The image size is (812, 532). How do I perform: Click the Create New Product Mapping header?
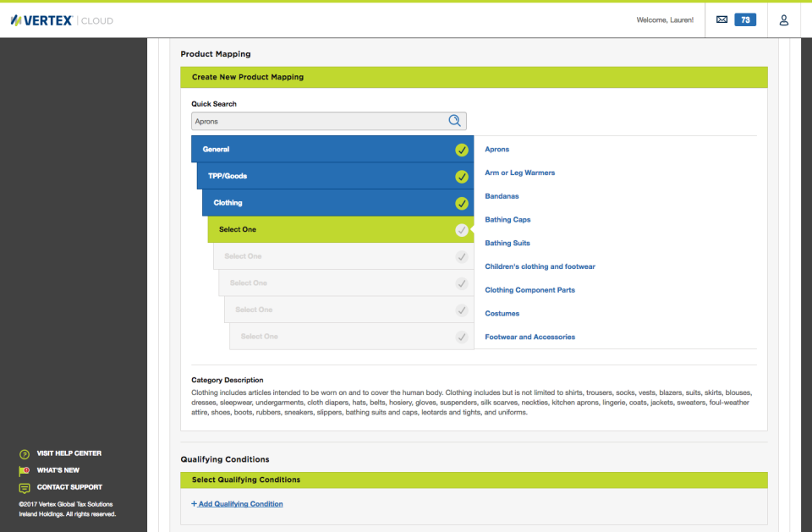[474, 77]
